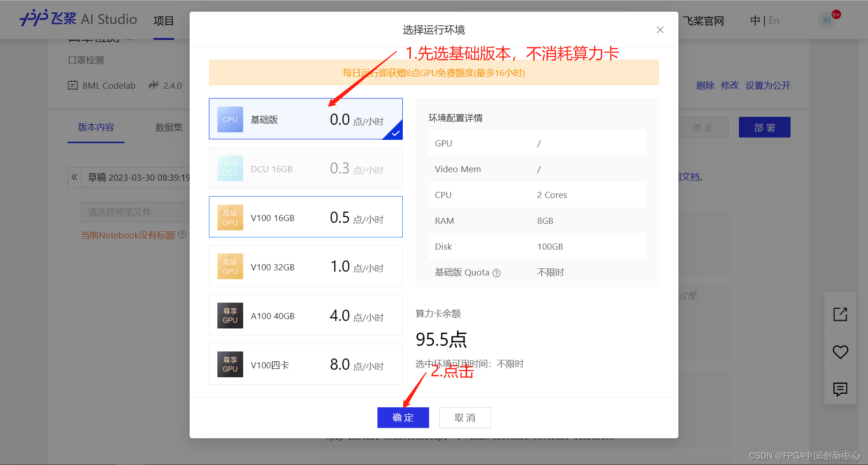Click the 取消 cancel button
Viewport: 868px width, 465px height.
465,418
